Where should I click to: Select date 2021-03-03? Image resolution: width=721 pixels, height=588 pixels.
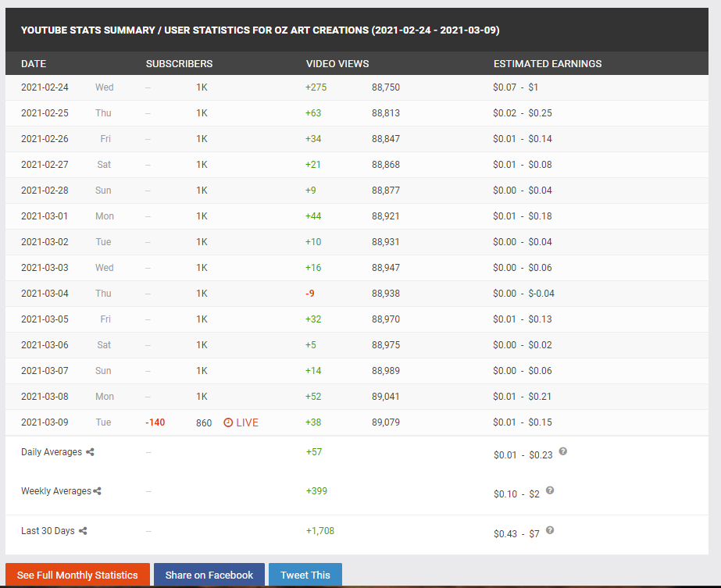45,268
